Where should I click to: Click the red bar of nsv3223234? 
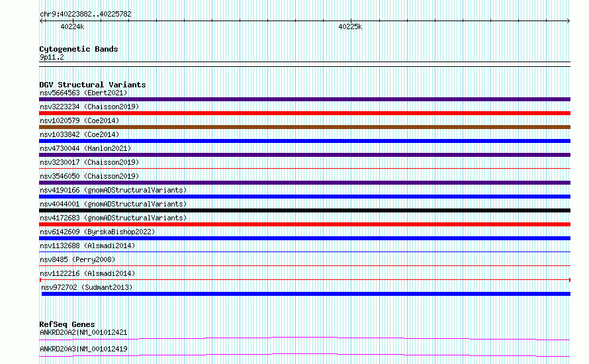click(304, 113)
